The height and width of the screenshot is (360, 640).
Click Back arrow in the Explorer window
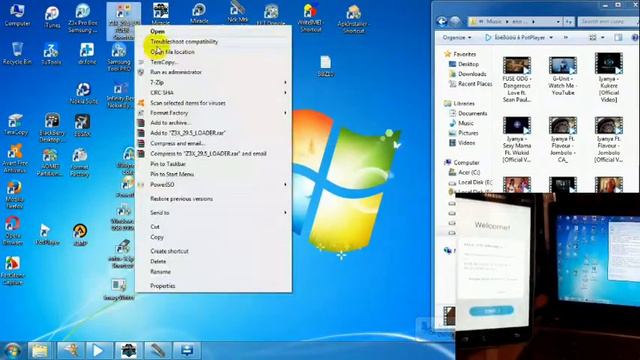[442, 21]
